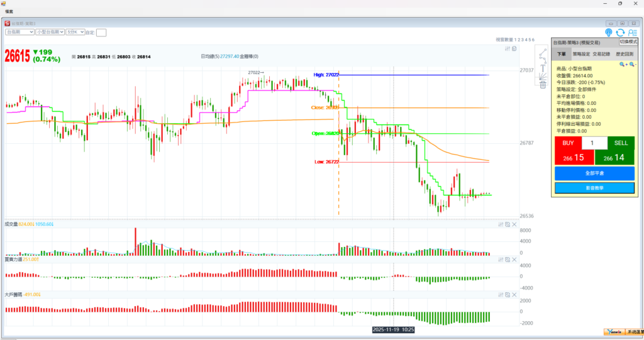Choose the fan lines drawing tool
This screenshot has width=644, height=340.
[x=542, y=76]
